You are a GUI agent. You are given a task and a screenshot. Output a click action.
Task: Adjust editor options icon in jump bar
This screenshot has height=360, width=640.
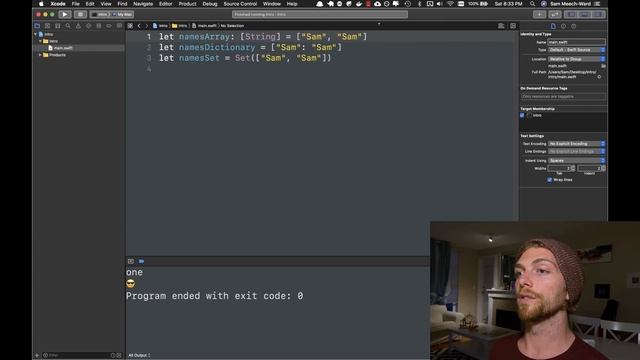pos(501,26)
